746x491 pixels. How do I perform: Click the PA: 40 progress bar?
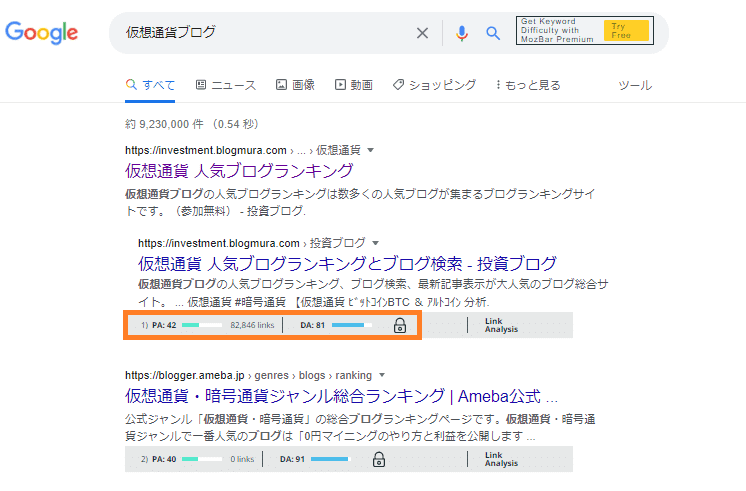tap(202, 459)
